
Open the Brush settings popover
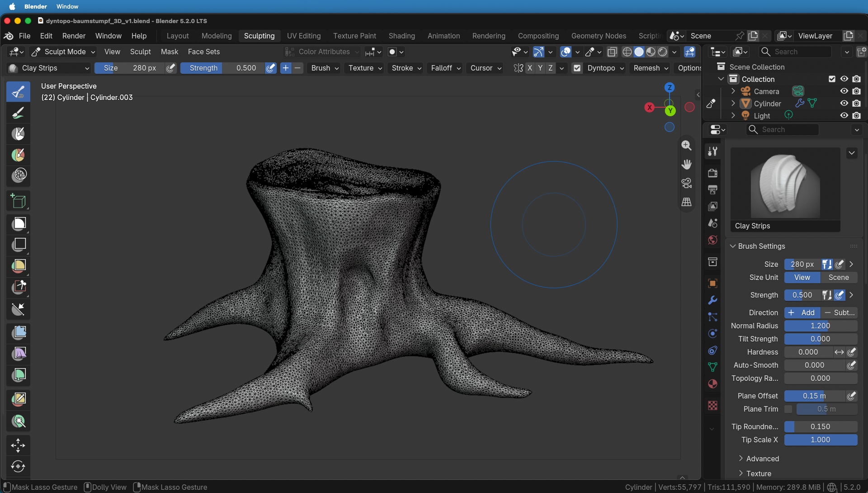[x=325, y=68]
